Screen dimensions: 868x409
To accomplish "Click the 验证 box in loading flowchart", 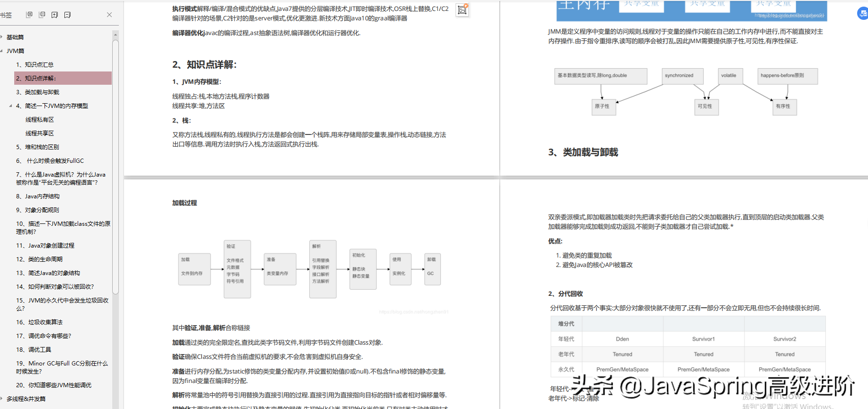I will click(237, 269).
